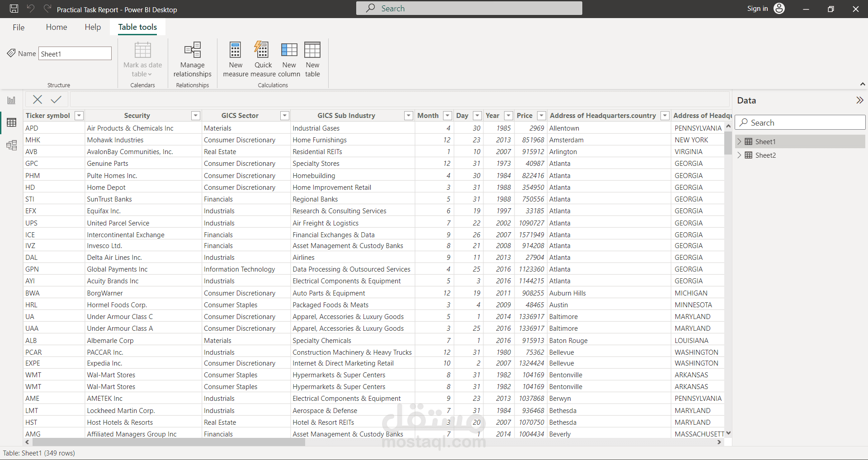868x460 pixels.
Task: Open Manage relationships tool
Action: pos(193,60)
